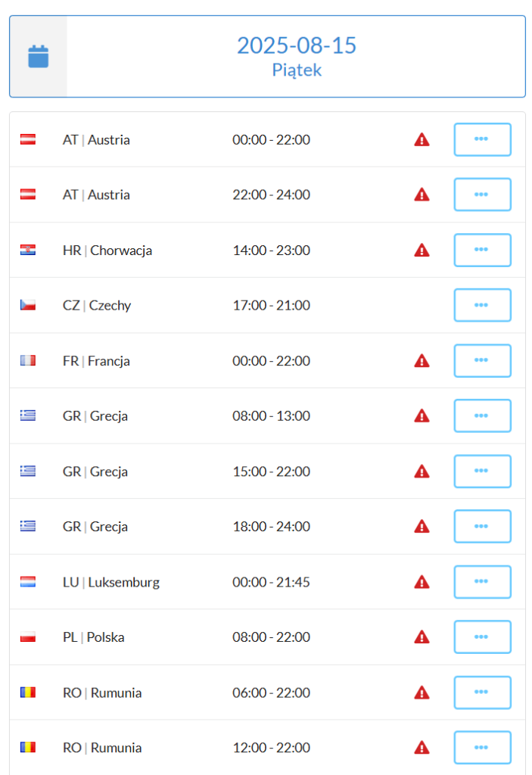Click the warning triangle on the Chorwacja row
The height and width of the screenshot is (775, 532).
pyautogui.click(x=422, y=250)
